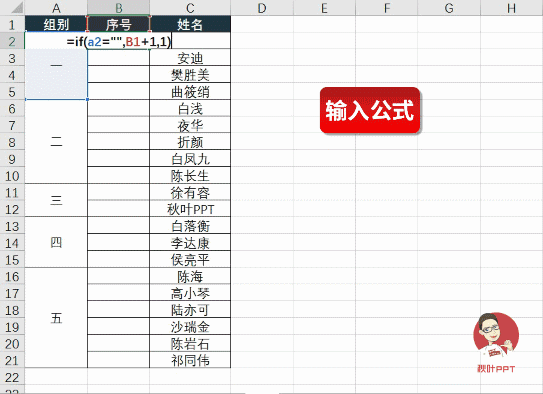Select the name cell 白落衡
The height and width of the screenshot is (394, 543).
[190, 226]
